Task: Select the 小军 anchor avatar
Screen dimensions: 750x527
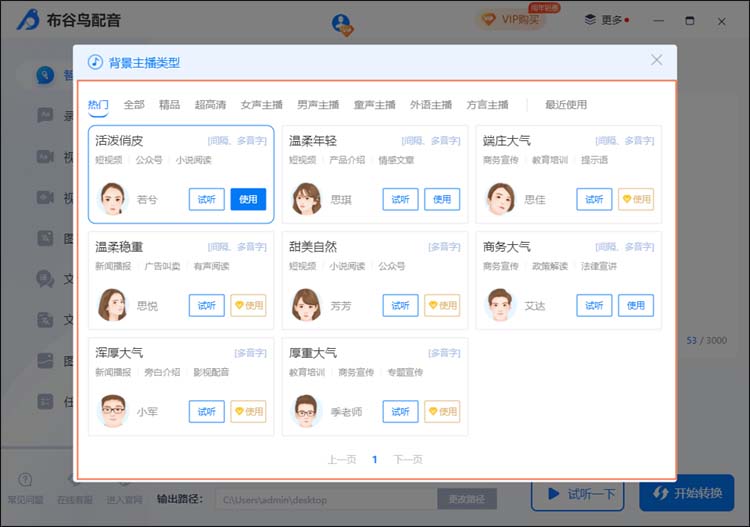Action: click(113, 411)
